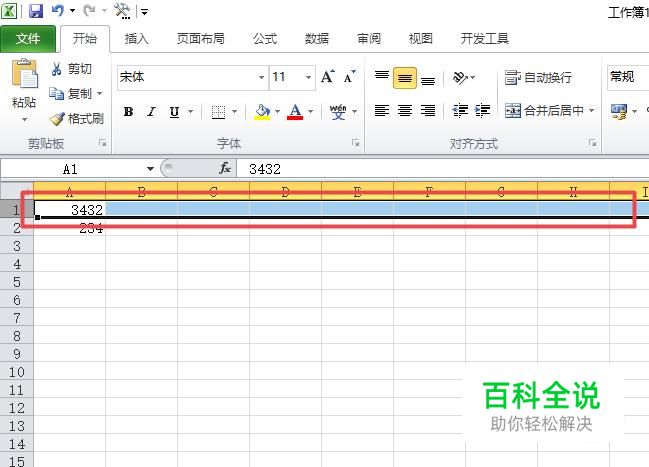Increase indent icon

point(482,111)
